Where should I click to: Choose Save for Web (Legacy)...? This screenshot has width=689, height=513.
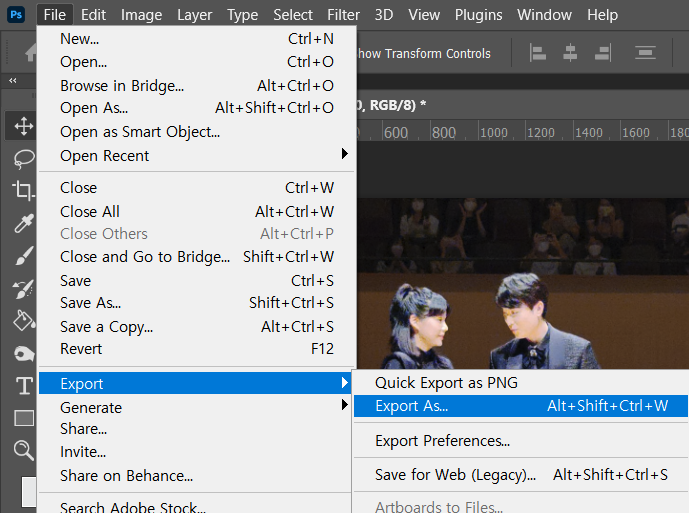(521, 475)
